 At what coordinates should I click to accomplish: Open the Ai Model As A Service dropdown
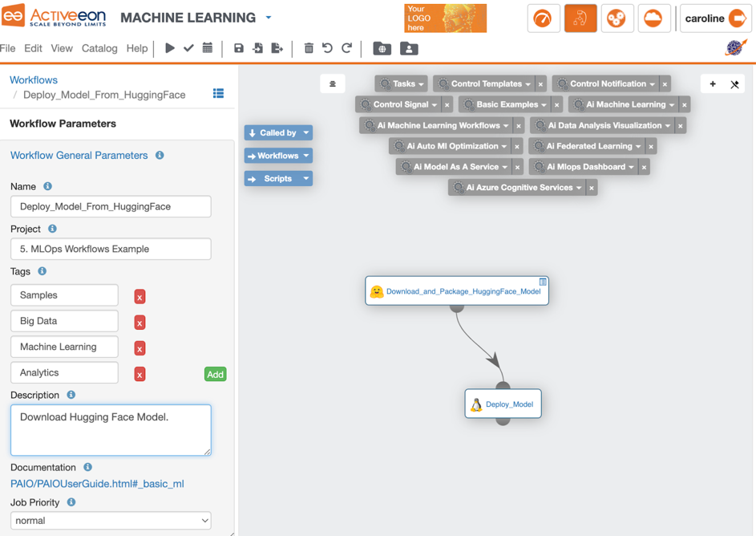click(x=455, y=167)
